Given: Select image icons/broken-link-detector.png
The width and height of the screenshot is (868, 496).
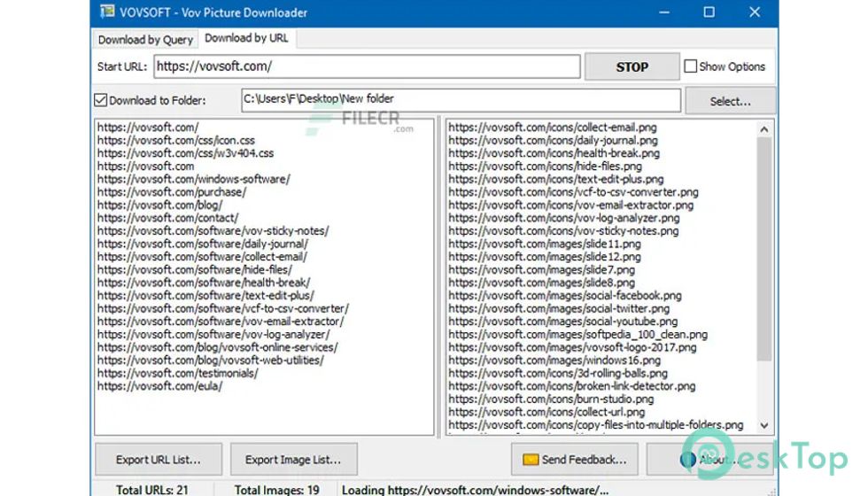Looking at the screenshot, I should click(x=572, y=386).
